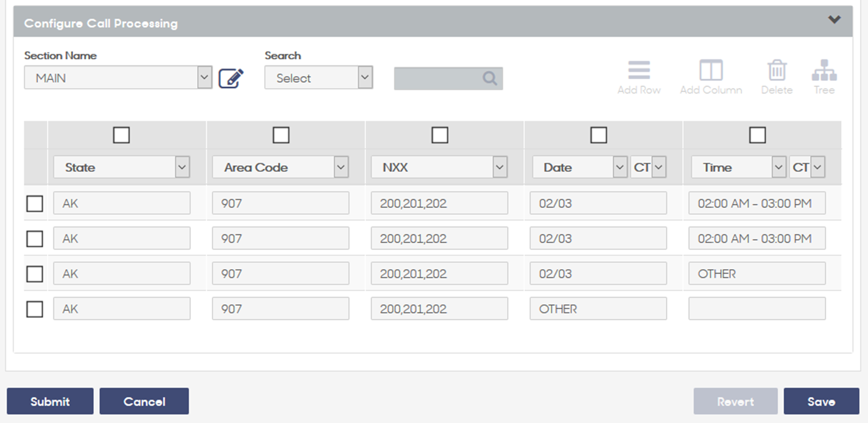Click the Submit button

50,401
